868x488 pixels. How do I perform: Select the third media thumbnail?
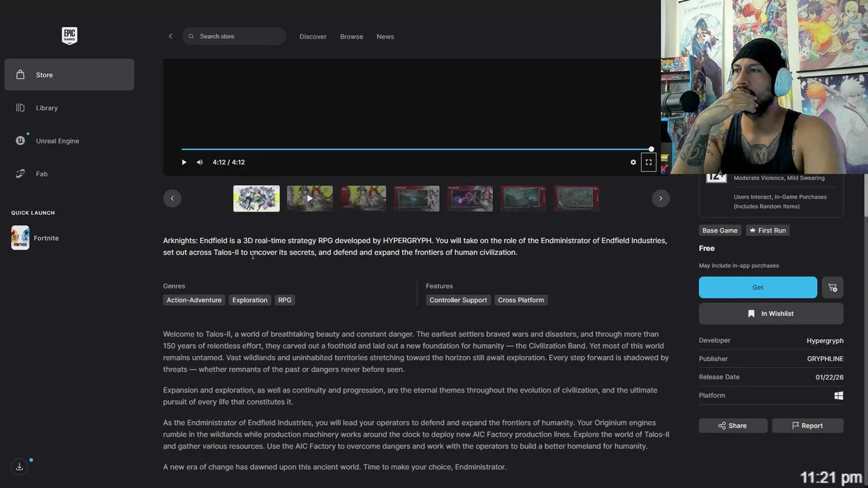pyautogui.click(x=363, y=199)
